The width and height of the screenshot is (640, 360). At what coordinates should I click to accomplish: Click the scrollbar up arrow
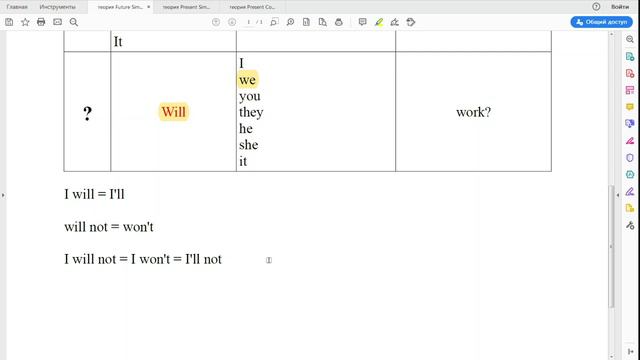(611, 34)
